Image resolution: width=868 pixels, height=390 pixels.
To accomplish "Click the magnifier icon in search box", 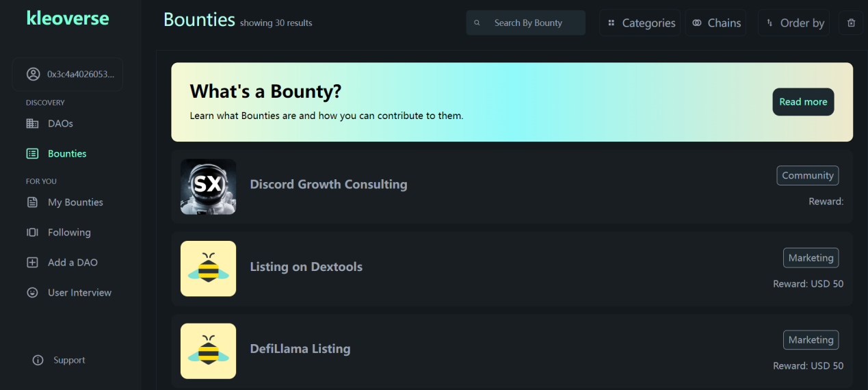I will (477, 23).
